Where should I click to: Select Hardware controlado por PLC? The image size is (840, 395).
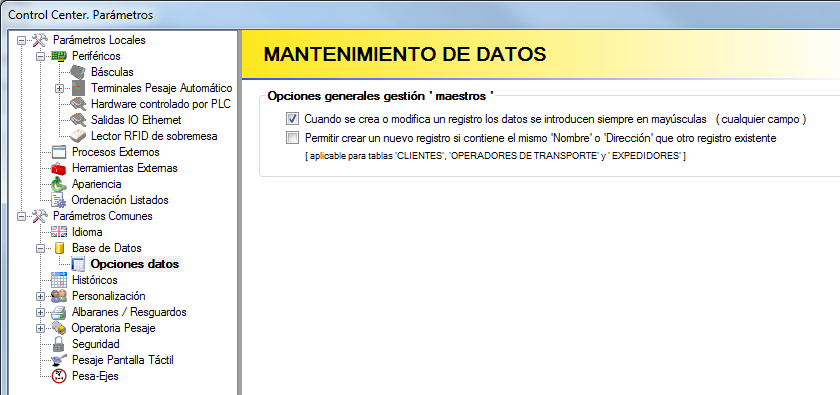click(161, 104)
